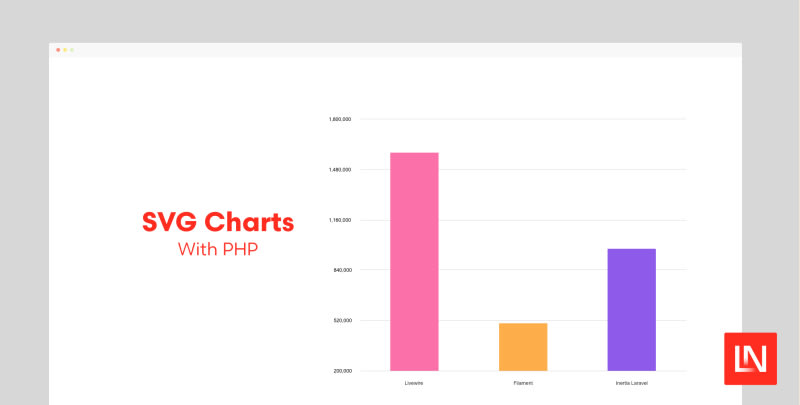Click the yellow minimize dot

point(65,50)
